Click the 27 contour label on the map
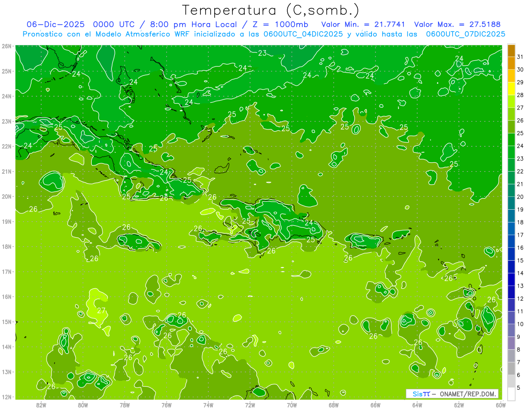Screen dimensions: 532x411 (102, 310)
